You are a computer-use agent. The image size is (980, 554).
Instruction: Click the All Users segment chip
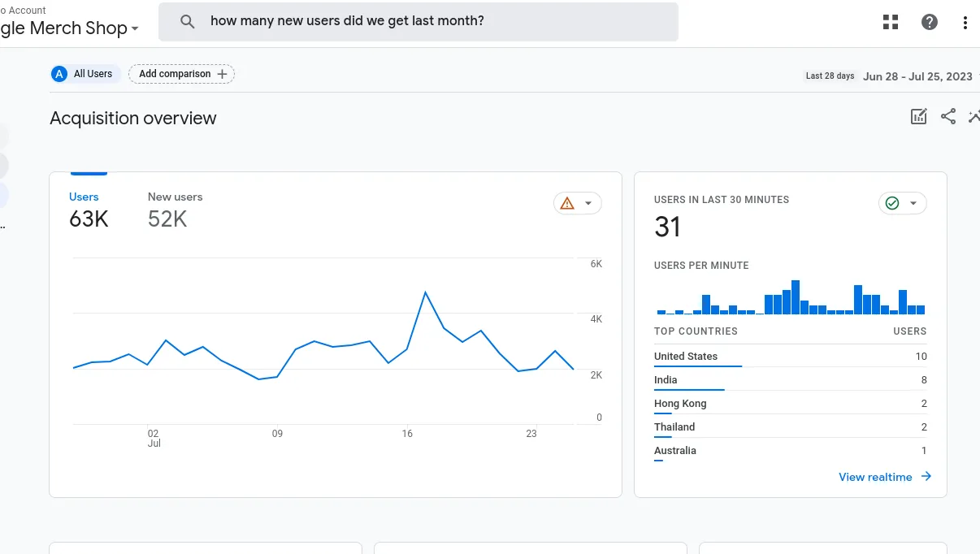[85, 73]
